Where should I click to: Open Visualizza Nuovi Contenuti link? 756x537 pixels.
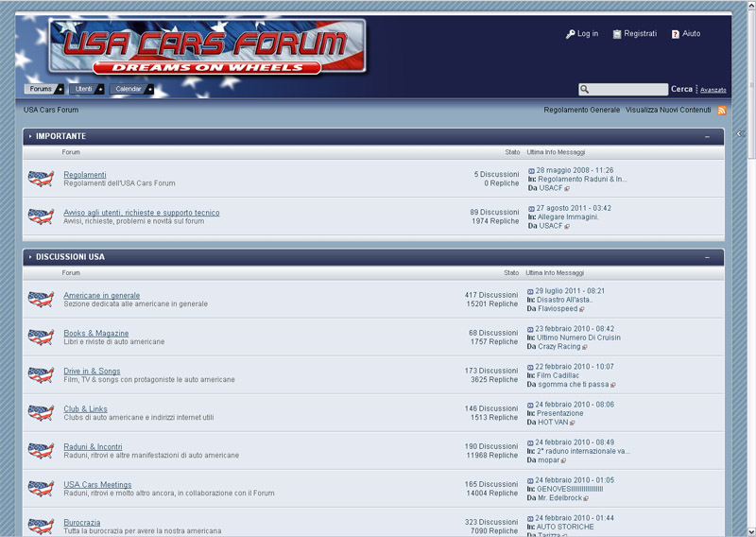[668, 110]
